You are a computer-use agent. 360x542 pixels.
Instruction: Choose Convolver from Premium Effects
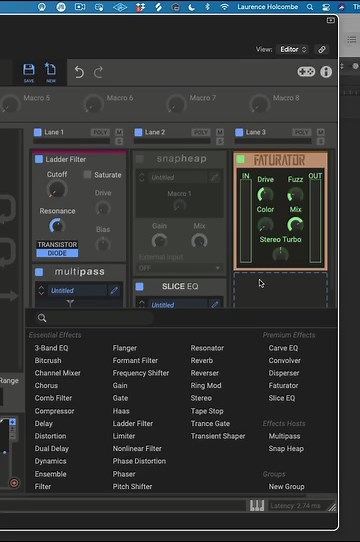pyautogui.click(x=285, y=360)
